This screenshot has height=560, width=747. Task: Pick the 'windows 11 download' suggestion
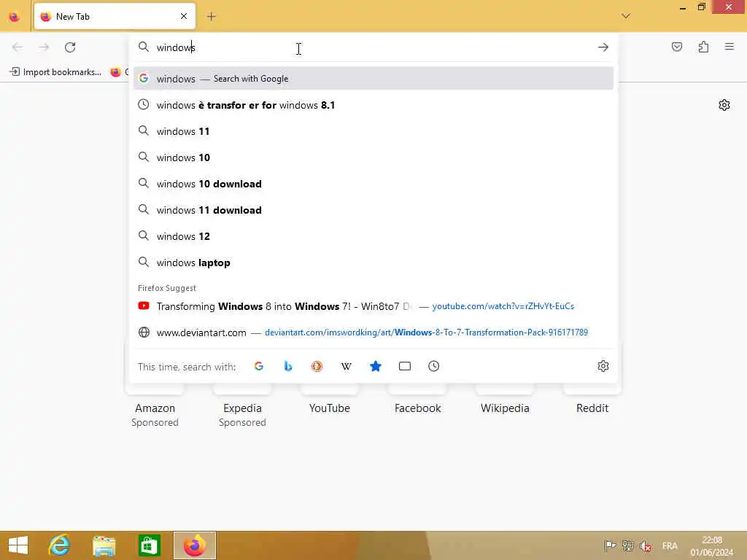click(x=373, y=210)
